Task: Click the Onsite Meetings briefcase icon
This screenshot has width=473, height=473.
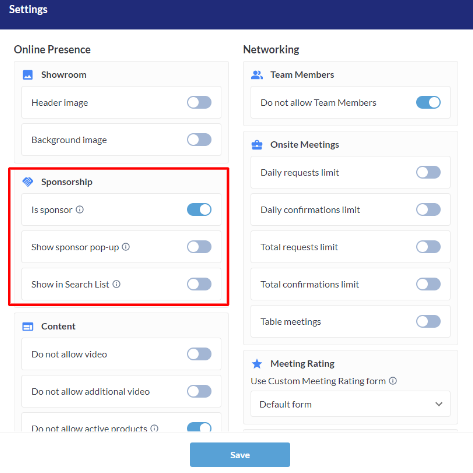Action: tap(257, 145)
